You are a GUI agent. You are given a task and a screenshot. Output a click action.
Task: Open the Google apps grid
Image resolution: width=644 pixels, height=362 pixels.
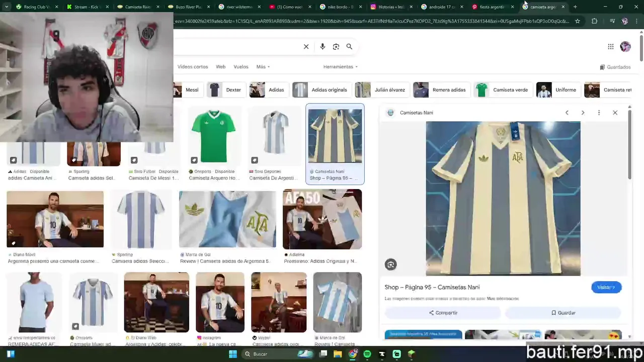[610, 47]
